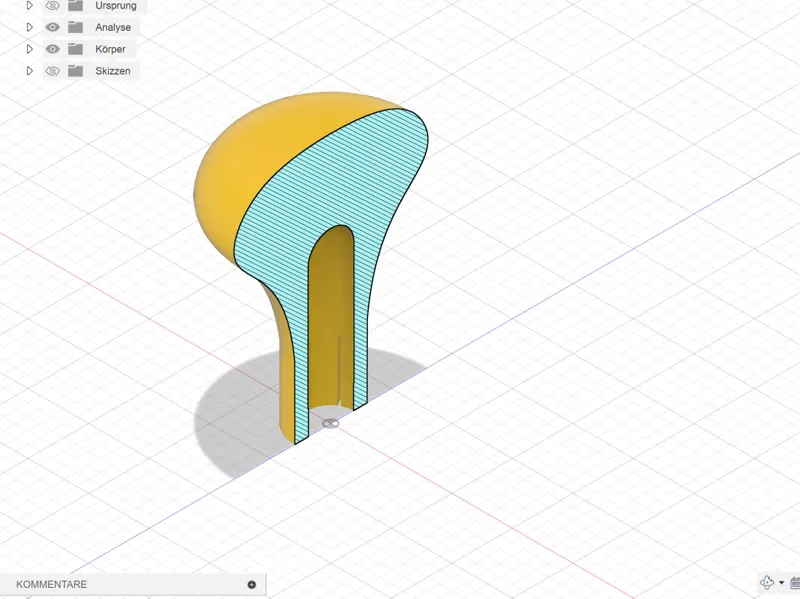Expand the Körper folder
The width and height of the screenshot is (800, 599).
point(30,49)
